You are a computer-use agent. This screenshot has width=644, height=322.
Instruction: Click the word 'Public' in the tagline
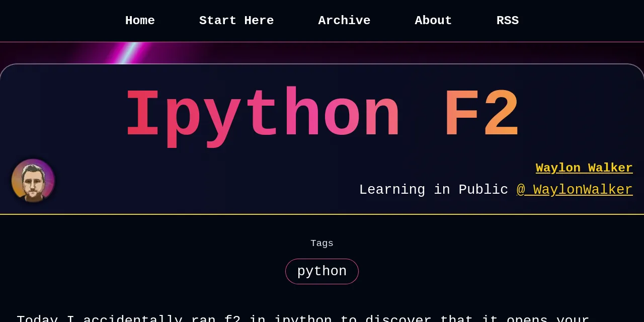tap(483, 190)
